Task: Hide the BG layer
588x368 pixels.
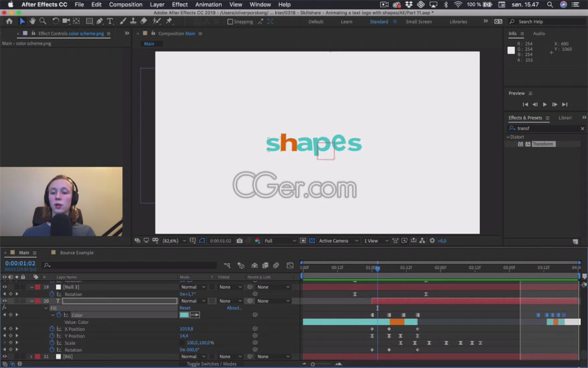Action: [5, 357]
